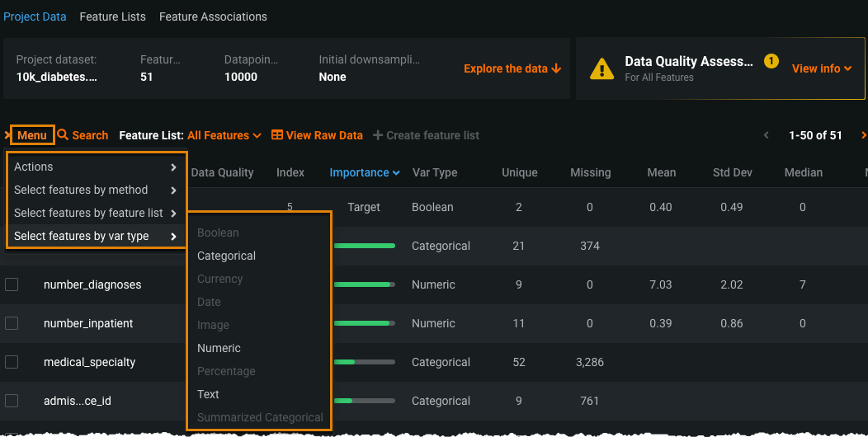Open the Feature Associations tab
The width and height of the screenshot is (868, 437).
[x=213, y=16]
